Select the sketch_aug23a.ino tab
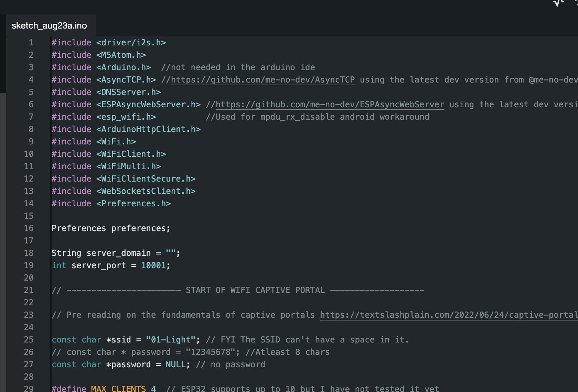The image size is (578, 392). tap(49, 26)
